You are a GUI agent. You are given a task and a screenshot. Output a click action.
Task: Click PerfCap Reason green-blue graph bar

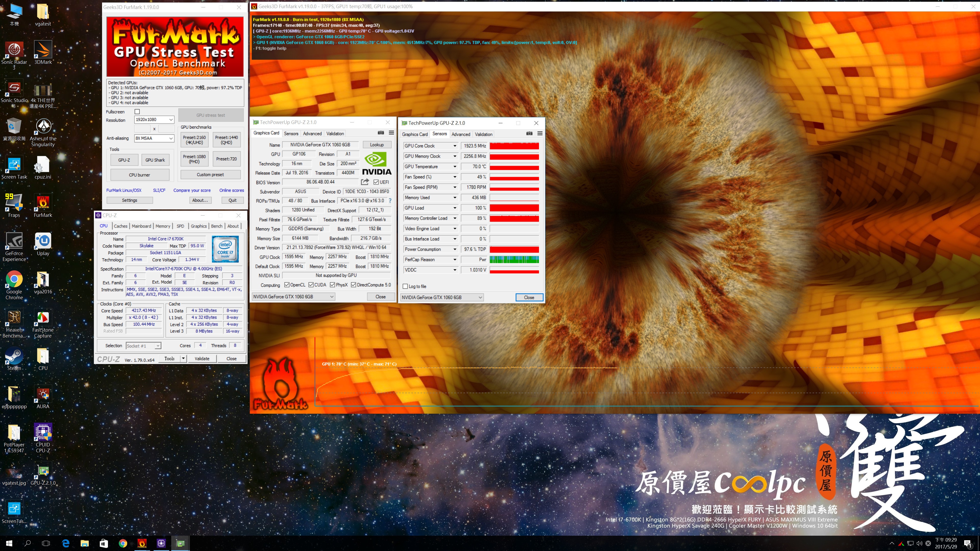(514, 260)
